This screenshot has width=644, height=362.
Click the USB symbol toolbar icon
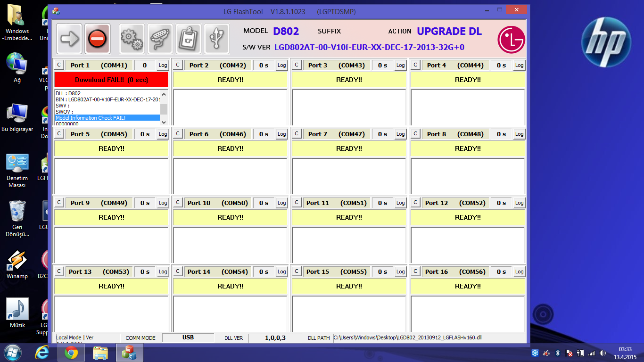point(216,39)
